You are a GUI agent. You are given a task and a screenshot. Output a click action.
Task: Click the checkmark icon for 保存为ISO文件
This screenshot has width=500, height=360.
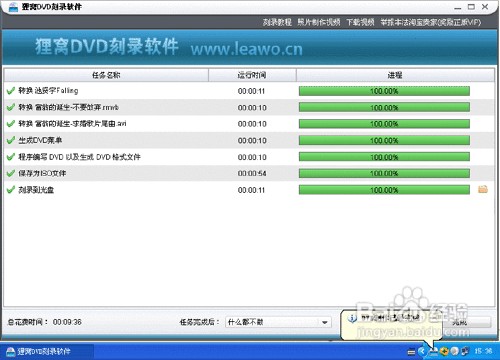tap(11, 173)
